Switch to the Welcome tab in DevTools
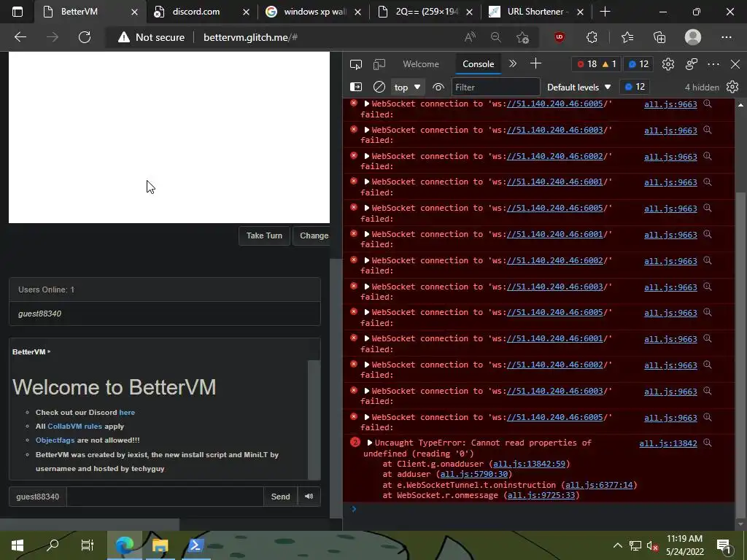 tap(421, 64)
